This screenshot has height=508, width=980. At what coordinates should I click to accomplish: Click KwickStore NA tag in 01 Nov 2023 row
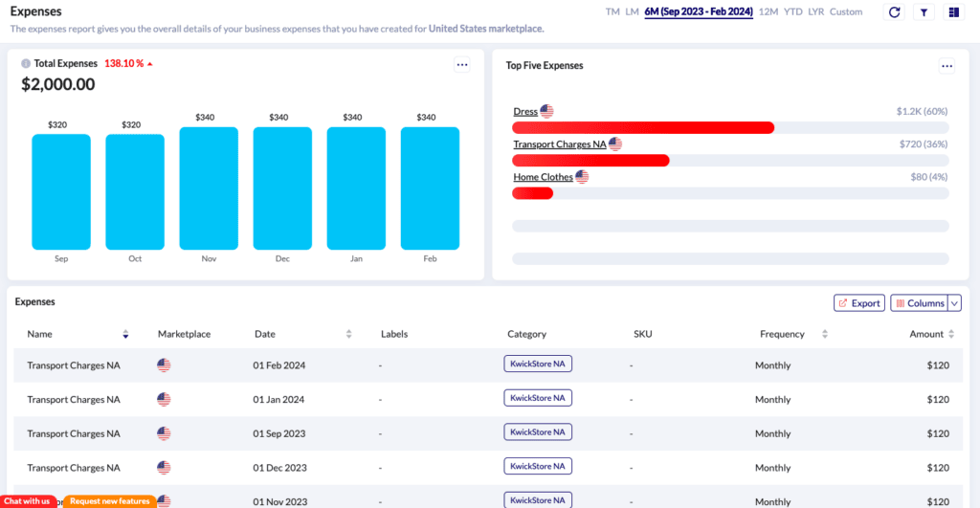538,500
